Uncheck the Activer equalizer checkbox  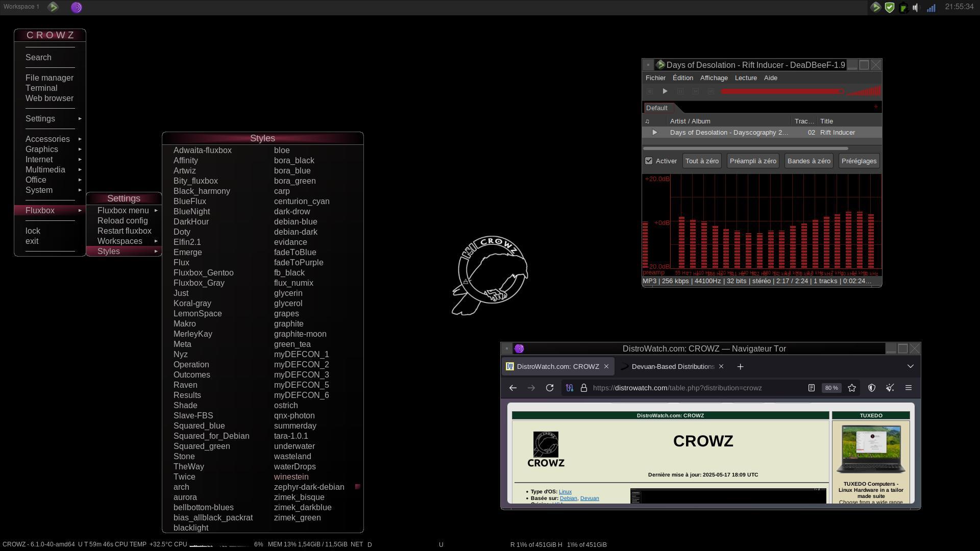[649, 161]
